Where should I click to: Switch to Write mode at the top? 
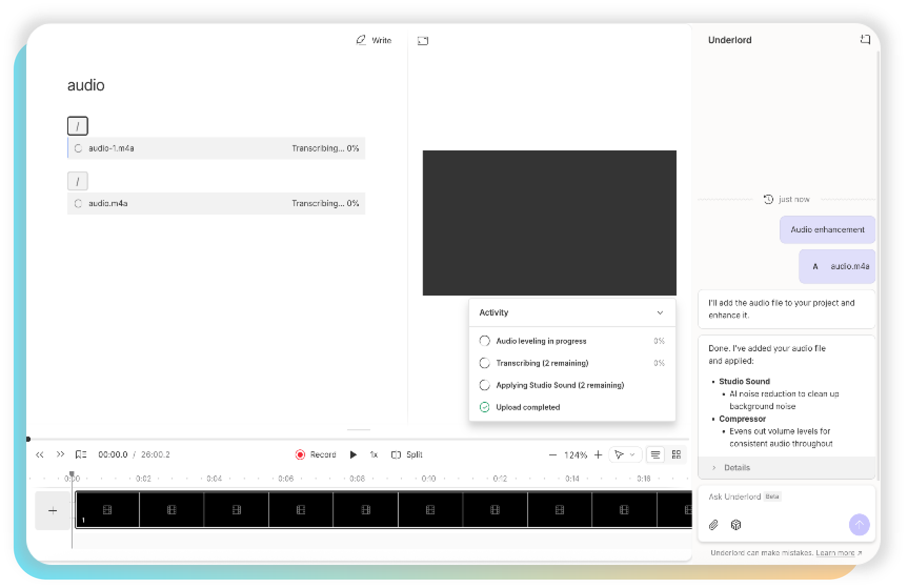click(x=374, y=40)
